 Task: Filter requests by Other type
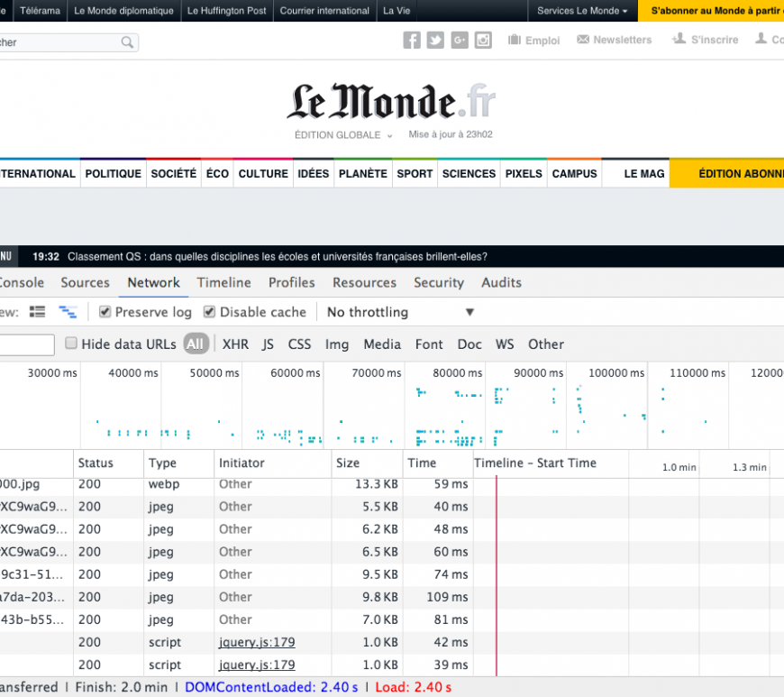546,344
